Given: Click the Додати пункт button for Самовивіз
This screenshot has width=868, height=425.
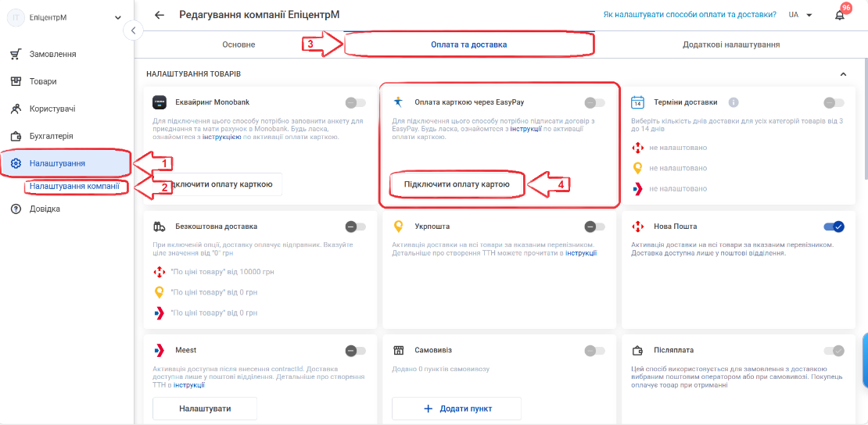Looking at the screenshot, I should pos(457,409).
